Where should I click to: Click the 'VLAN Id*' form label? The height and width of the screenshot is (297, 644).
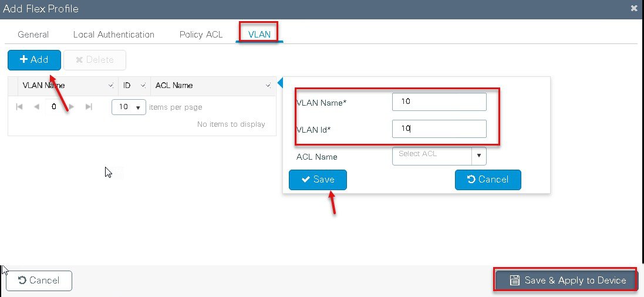(x=313, y=130)
